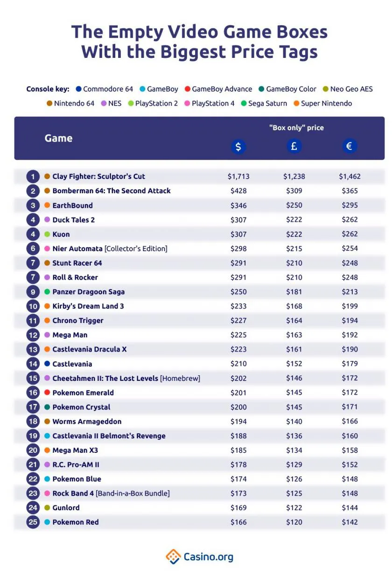The width and height of the screenshot is (392, 576).
Task: Click the dollar sign currency icon
Action: [238, 147]
